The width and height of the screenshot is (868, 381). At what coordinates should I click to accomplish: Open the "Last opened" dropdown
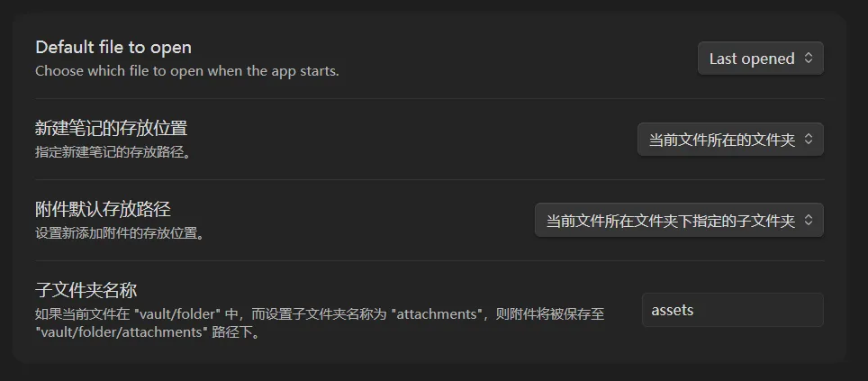click(x=761, y=59)
